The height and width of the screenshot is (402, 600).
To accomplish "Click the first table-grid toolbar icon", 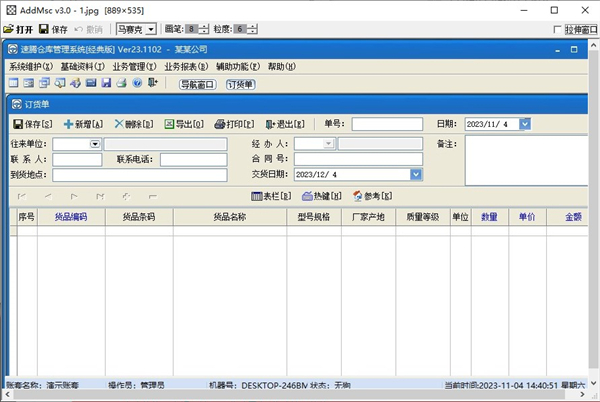I will coord(14,83).
